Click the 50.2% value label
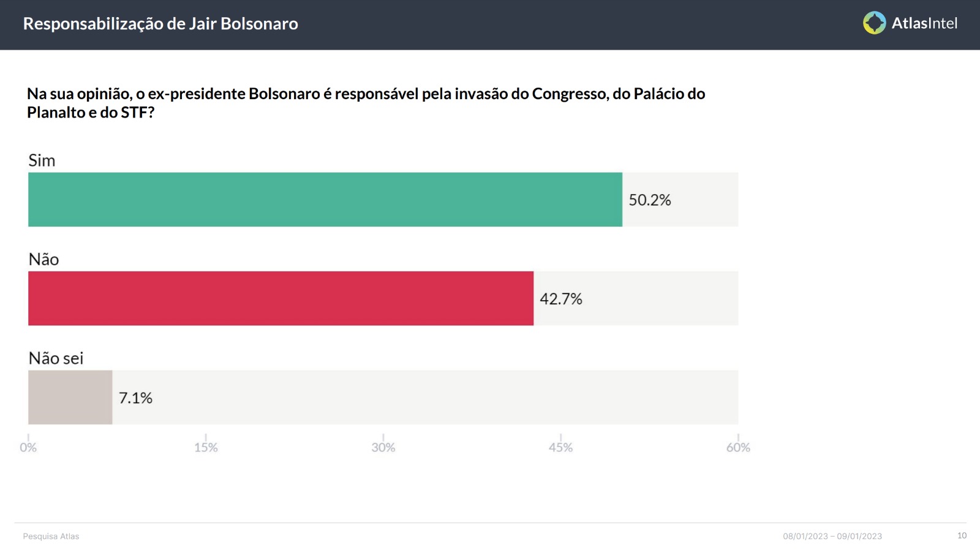The image size is (980, 550). (x=650, y=200)
